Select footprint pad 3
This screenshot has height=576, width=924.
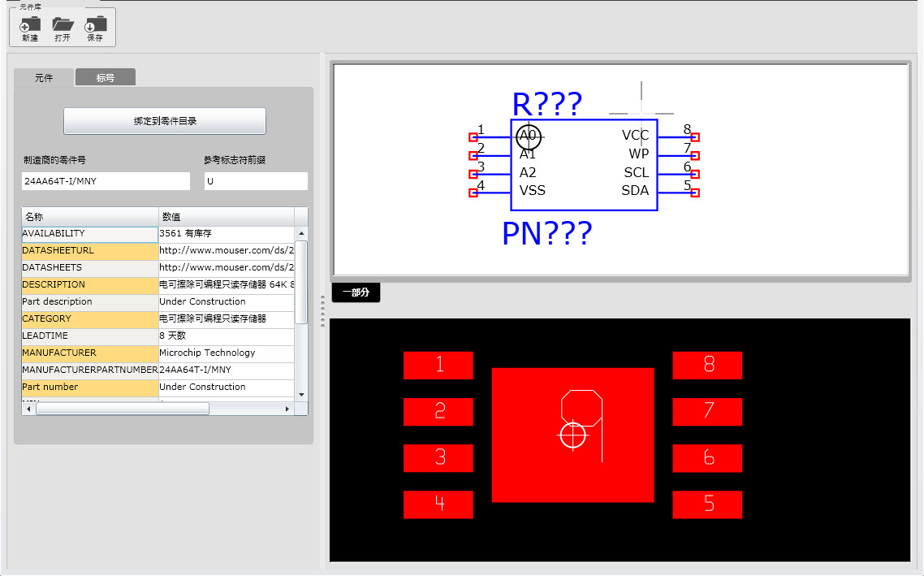click(x=438, y=458)
